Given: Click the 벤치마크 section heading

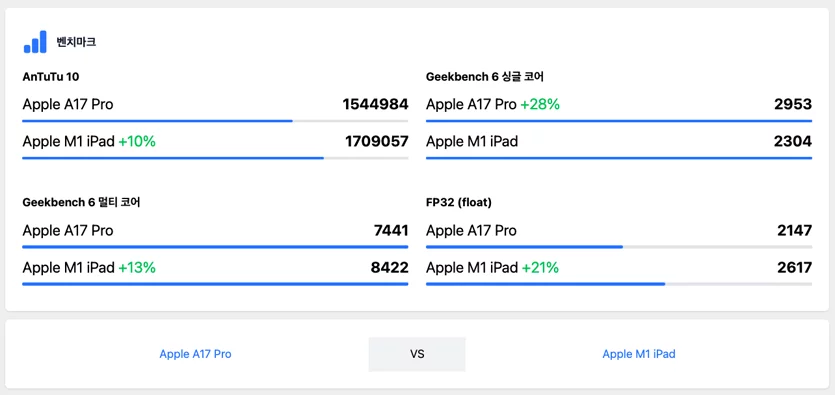Looking at the screenshot, I should (x=76, y=42).
